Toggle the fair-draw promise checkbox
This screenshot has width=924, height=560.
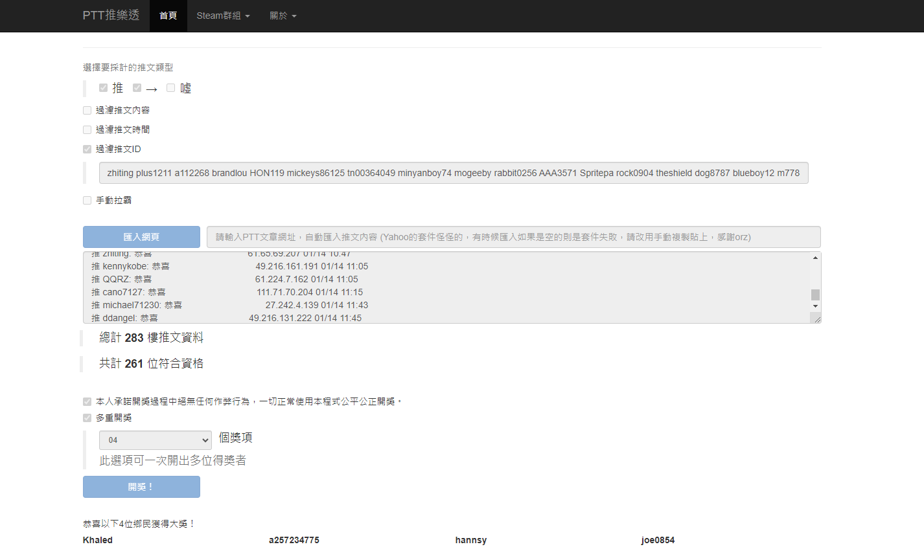point(87,402)
